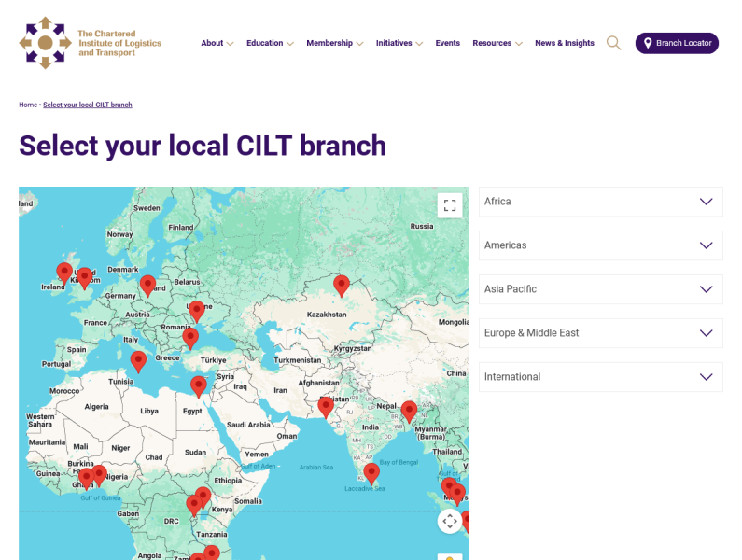742x560 pixels.
Task: Expand the Africa branch list
Action: click(x=600, y=202)
